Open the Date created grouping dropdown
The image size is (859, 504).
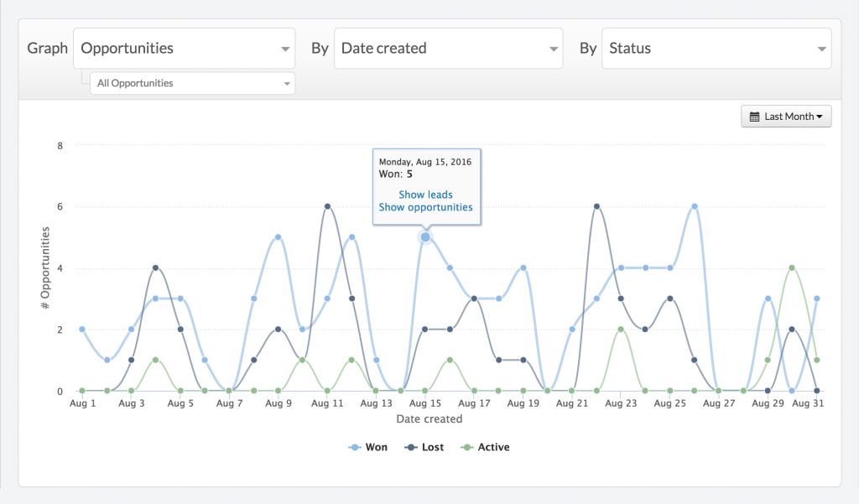[448, 49]
